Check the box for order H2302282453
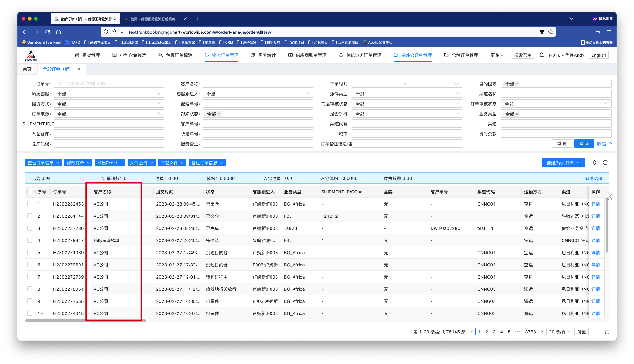This screenshot has height=364, width=634. 30,204
